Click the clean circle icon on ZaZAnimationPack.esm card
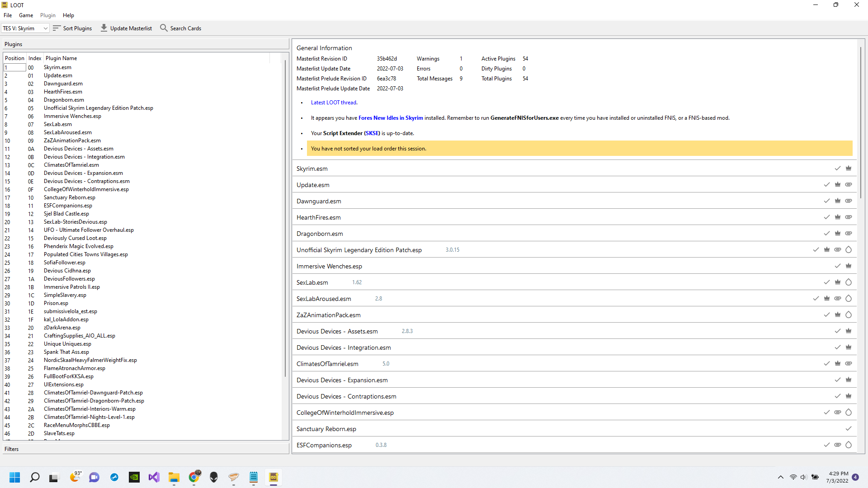 849,315
